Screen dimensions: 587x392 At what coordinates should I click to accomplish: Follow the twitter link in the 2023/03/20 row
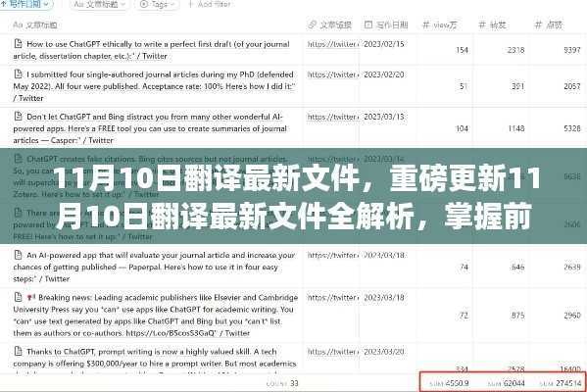point(333,352)
